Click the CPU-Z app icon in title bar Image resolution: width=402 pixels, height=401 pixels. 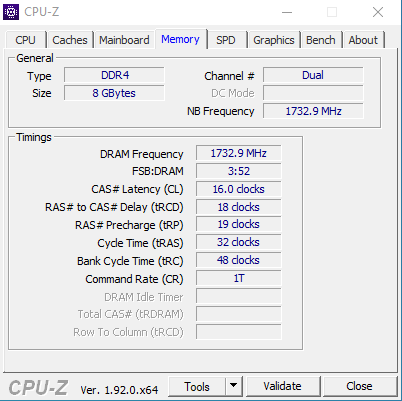pos(11,12)
